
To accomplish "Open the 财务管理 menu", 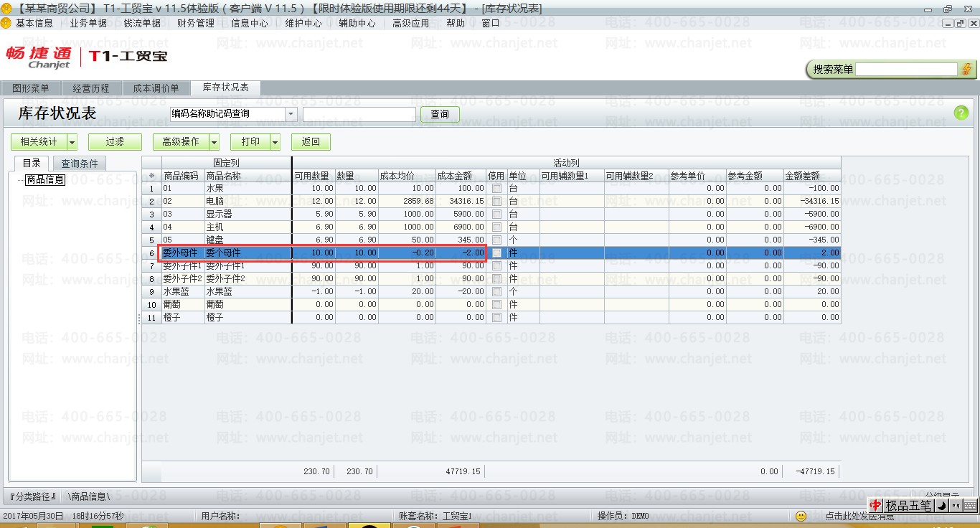I will [195, 23].
